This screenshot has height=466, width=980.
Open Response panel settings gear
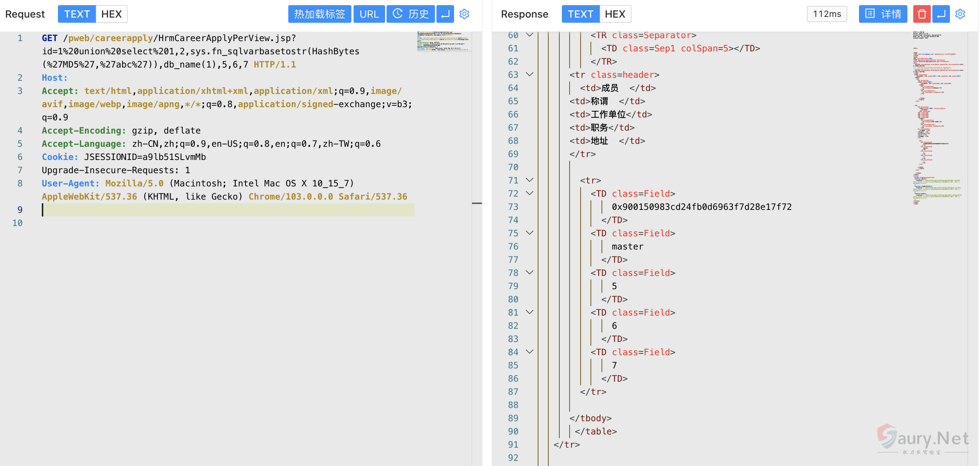[960, 14]
